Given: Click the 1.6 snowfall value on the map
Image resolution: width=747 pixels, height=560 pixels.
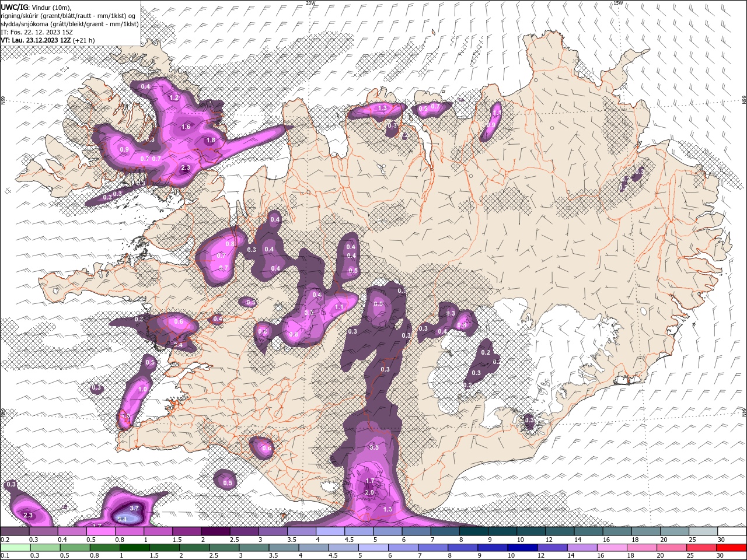Looking at the screenshot, I should point(186,127).
